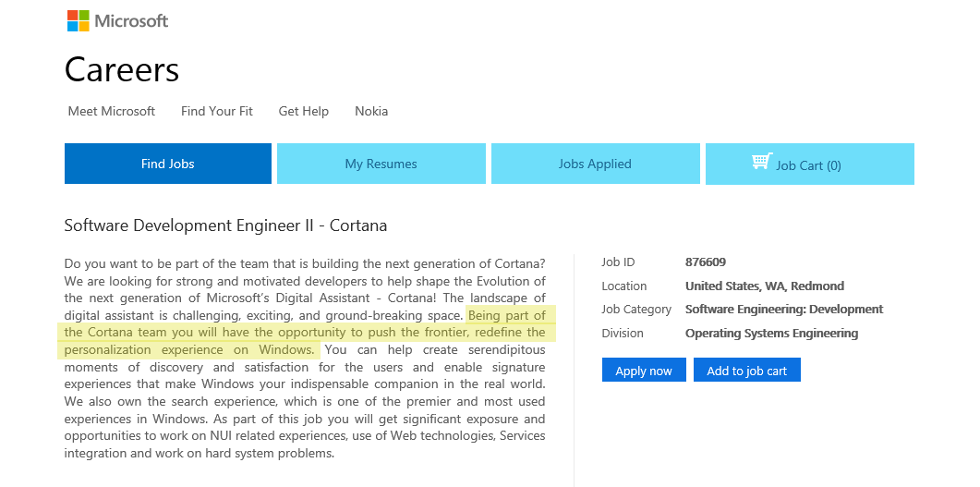Click the final line 'integration and work on hard system problems.'
This screenshot has height=487, width=980.
point(200,453)
